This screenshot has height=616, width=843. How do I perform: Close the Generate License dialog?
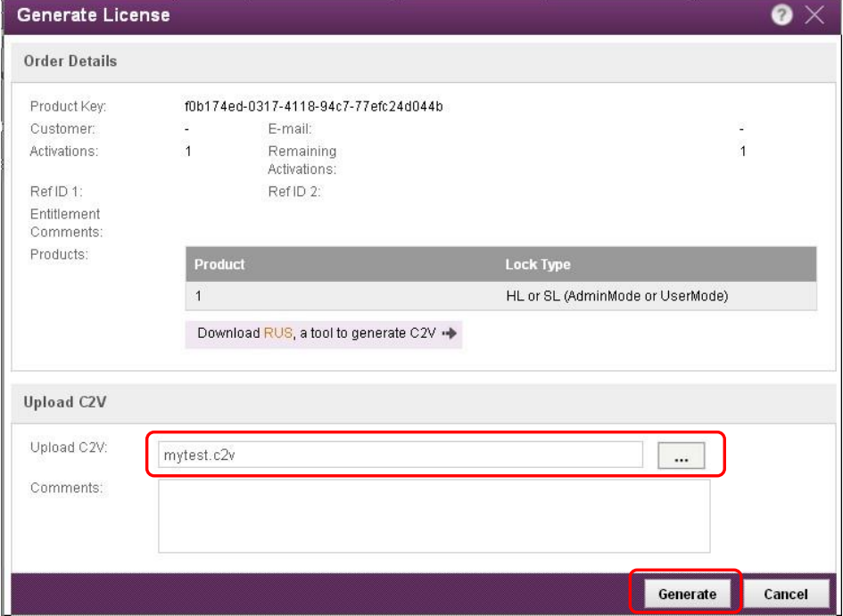(x=814, y=15)
